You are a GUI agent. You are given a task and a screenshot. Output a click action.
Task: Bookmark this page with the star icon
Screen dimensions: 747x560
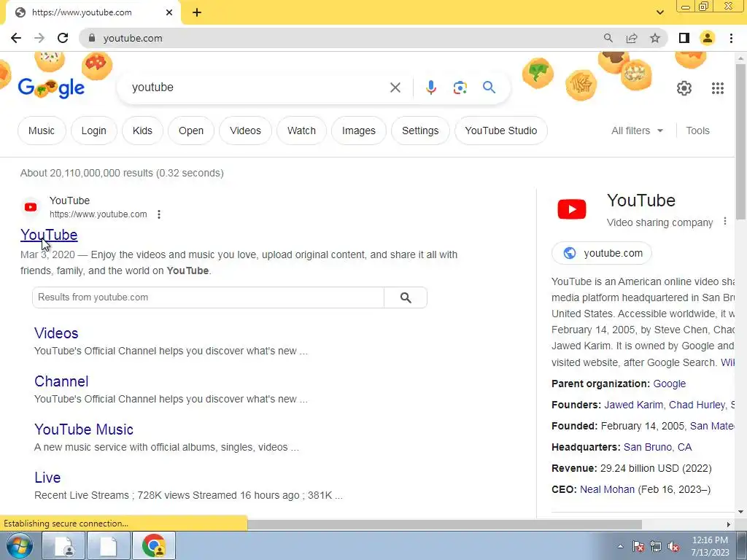point(655,38)
